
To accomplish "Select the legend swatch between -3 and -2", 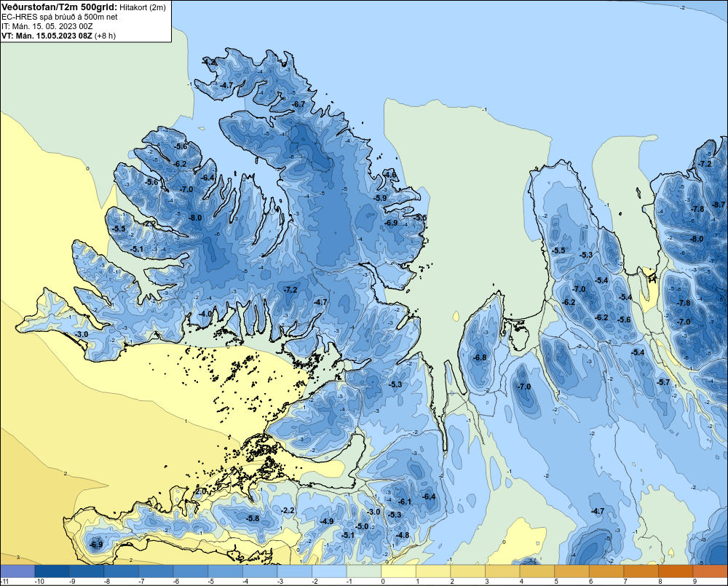I will 295,571.
